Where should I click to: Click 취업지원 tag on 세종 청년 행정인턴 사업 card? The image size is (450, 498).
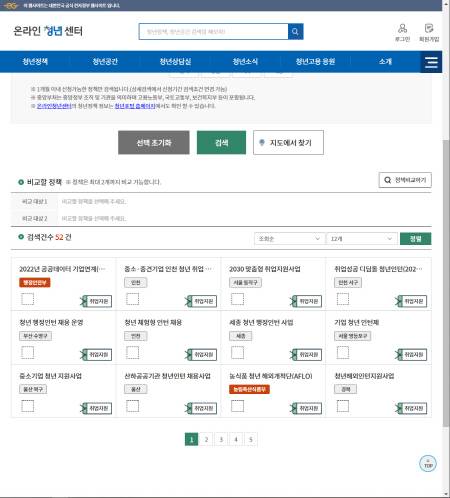coord(306,355)
